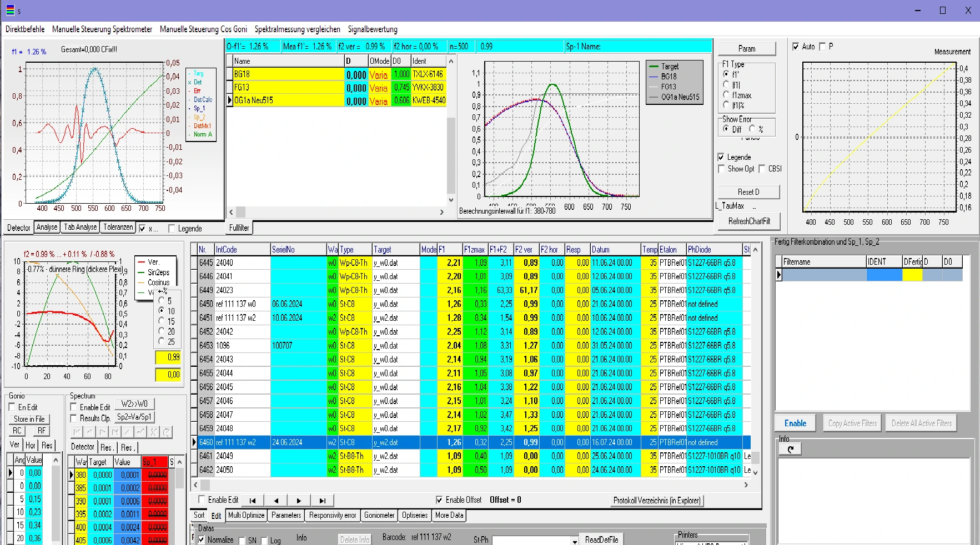Uncheck the Normalize checkbox

pos(201,539)
